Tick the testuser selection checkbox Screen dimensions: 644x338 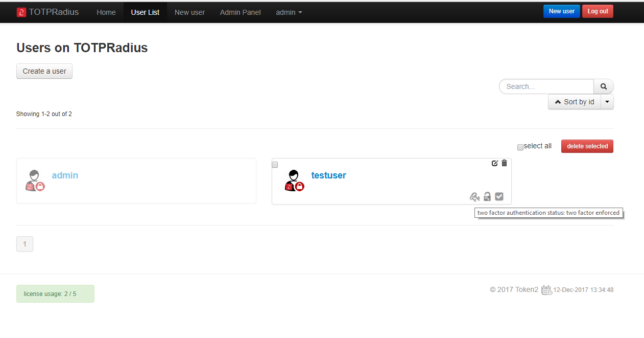click(275, 165)
